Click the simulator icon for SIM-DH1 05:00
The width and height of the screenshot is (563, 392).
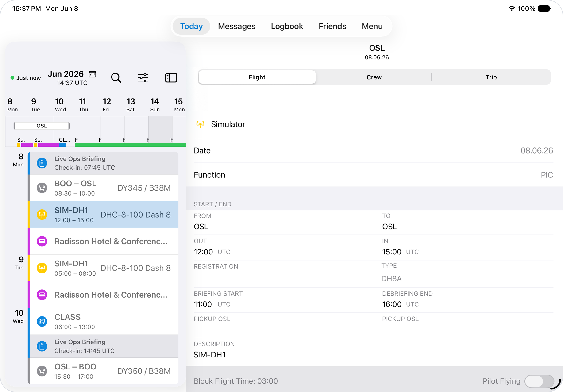(42, 268)
